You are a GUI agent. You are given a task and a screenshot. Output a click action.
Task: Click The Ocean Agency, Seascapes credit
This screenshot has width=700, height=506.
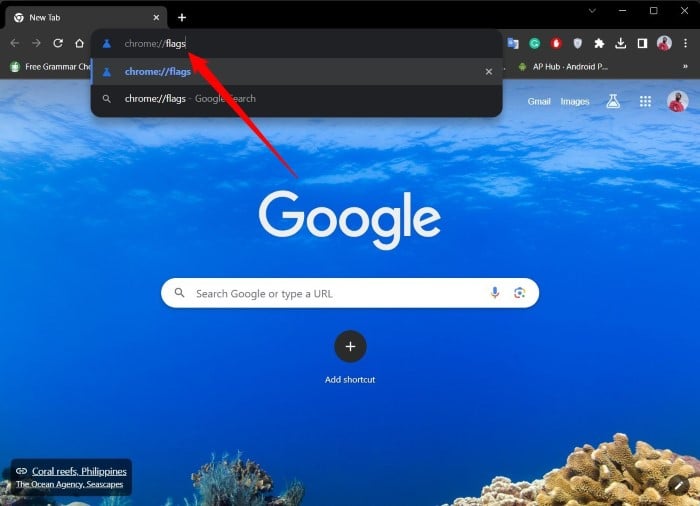(x=69, y=484)
